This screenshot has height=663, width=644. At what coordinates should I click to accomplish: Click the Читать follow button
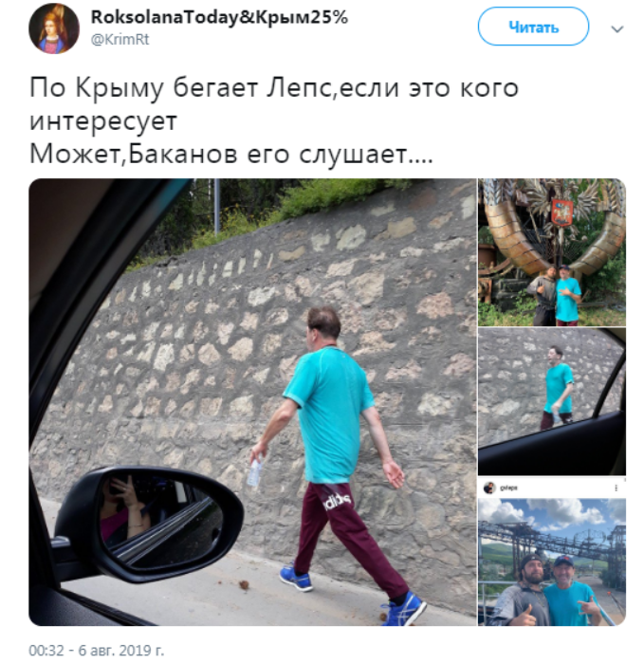pyautogui.click(x=533, y=27)
